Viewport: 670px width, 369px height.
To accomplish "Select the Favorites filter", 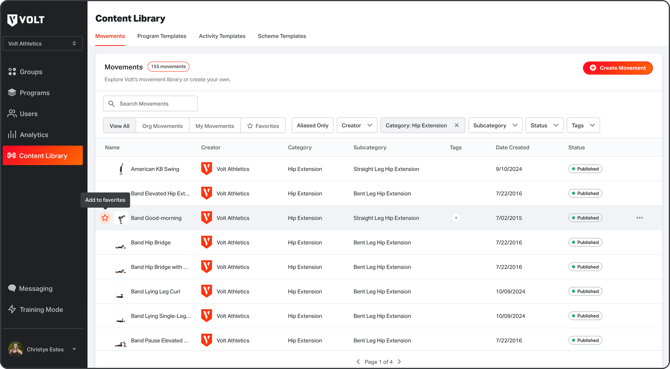I will coord(263,126).
